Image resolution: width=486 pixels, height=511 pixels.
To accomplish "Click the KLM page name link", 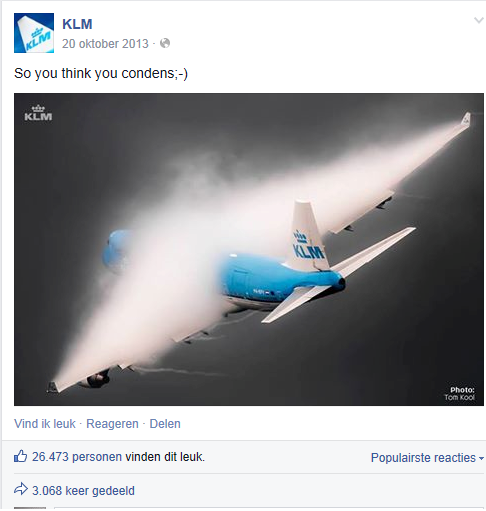I will (77, 24).
